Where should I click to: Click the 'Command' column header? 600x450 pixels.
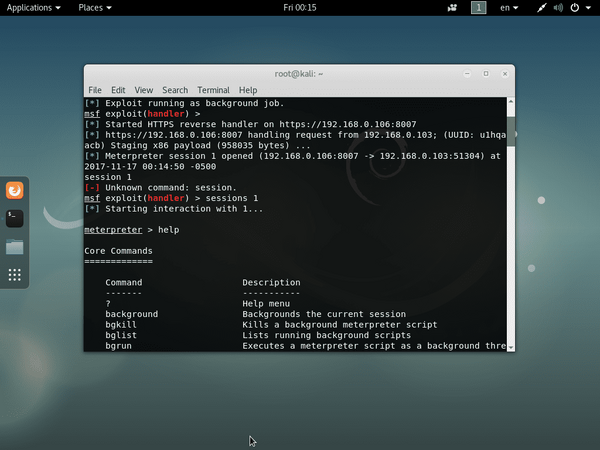click(124, 282)
